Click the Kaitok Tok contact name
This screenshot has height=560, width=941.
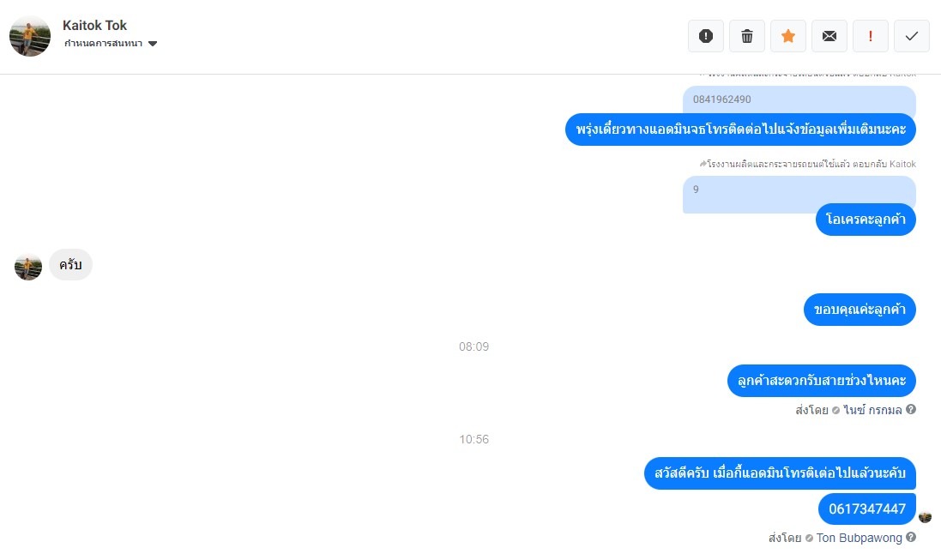[x=95, y=25]
